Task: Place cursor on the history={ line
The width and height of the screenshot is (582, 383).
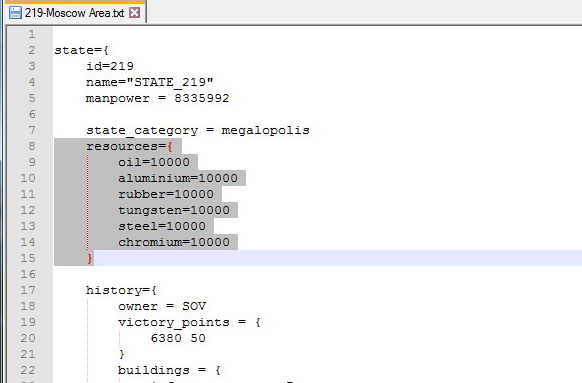Action: point(121,290)
